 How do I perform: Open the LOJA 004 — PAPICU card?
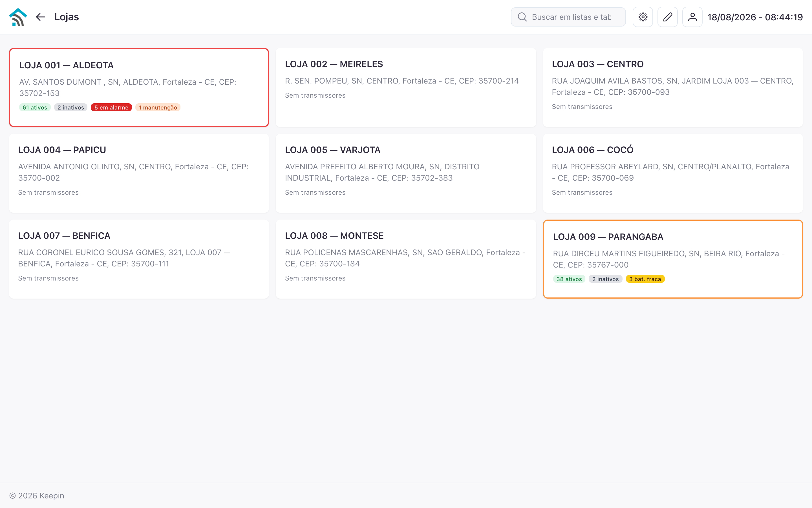[139, 173]
